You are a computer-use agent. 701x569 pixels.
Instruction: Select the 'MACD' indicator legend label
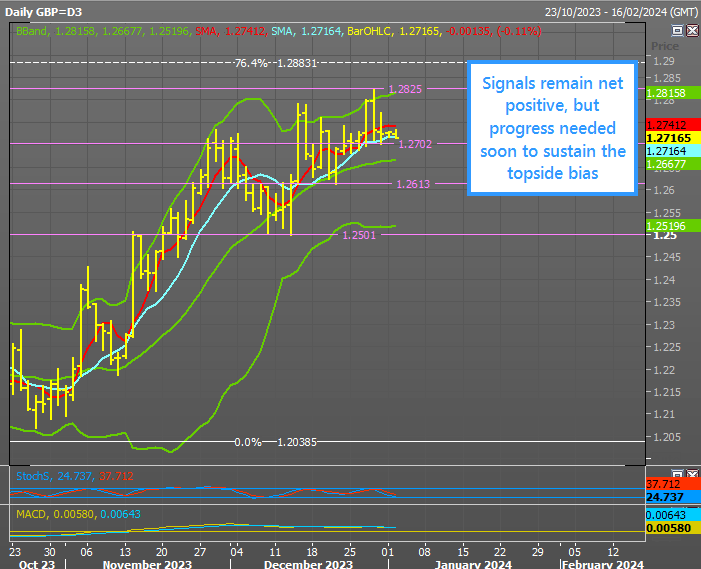point(31,514)
